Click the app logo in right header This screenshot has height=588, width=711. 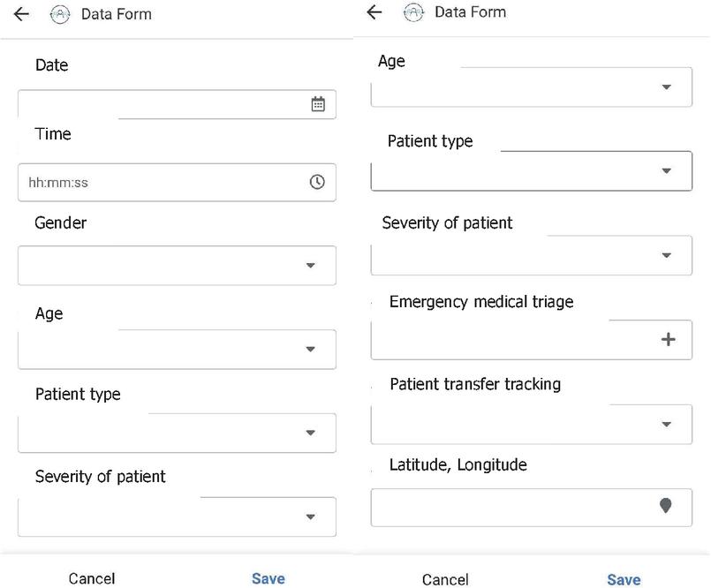[413, 12]
